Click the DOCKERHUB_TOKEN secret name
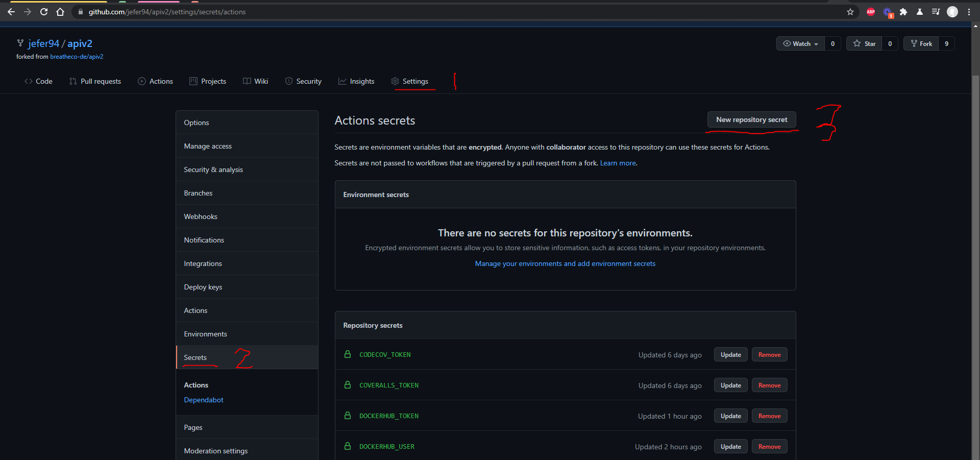 point(389,416)
